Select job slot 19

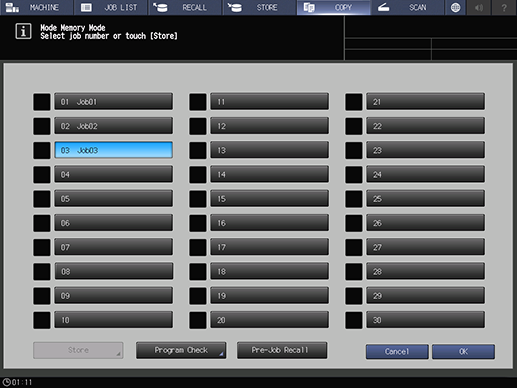tap(270, 296)
